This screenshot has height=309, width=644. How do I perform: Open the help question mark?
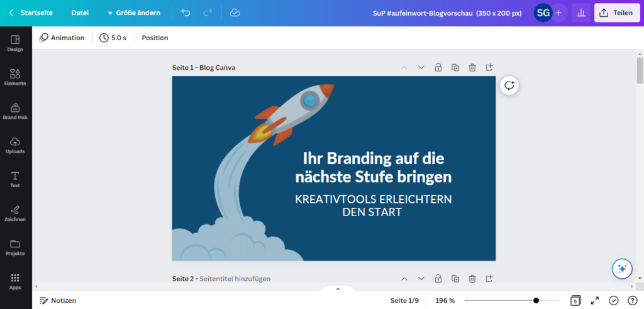[633, 300]
